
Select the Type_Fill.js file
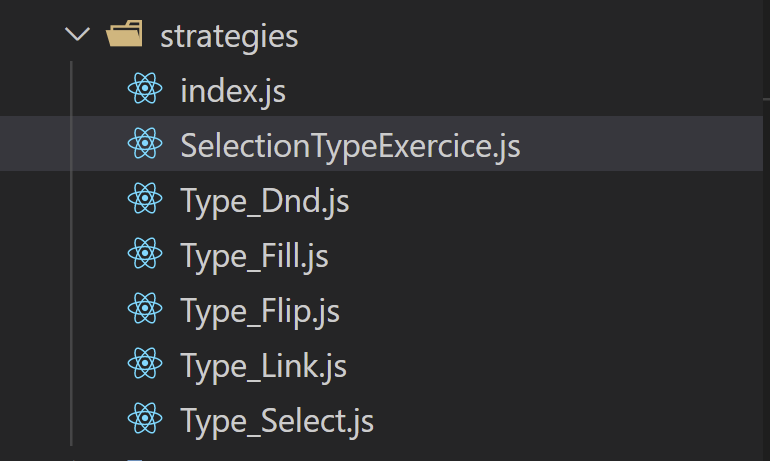coord(254,256)
